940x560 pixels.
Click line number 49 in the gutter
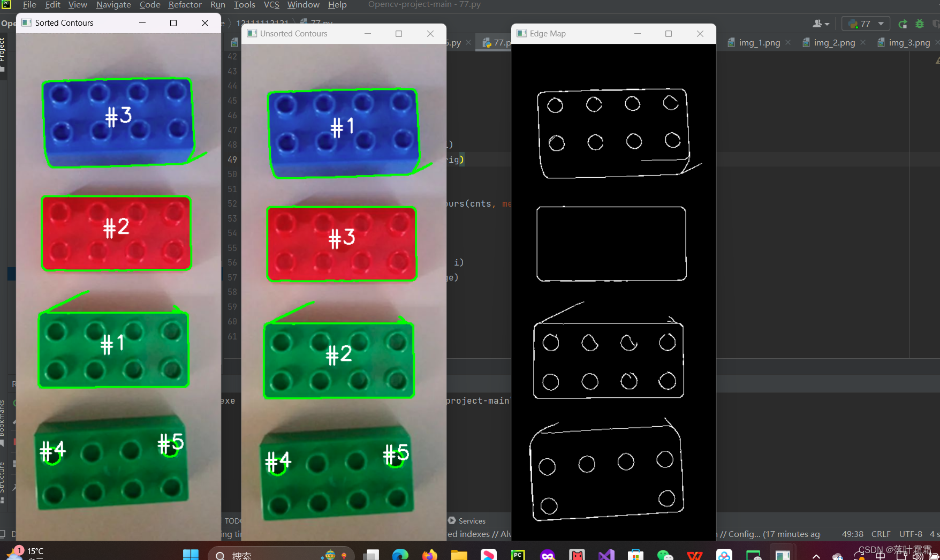(x=232, y=160)
